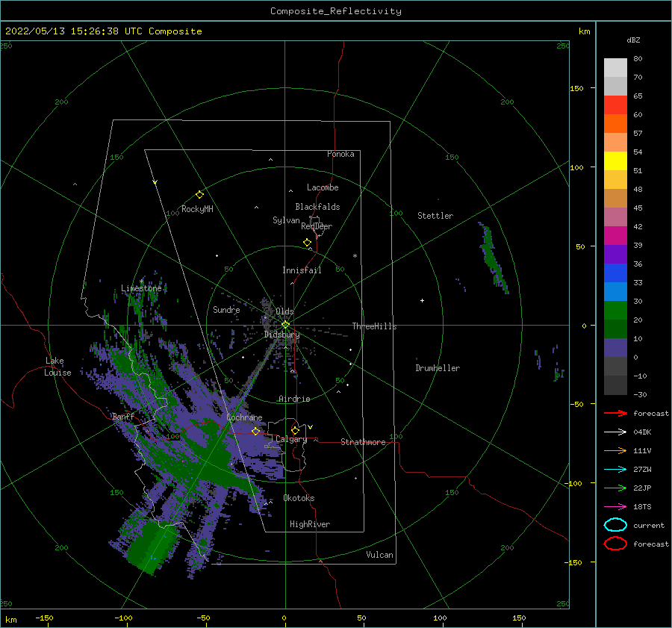
Task: Click the white plus marker west of Drumheller
Action: pyautogui.click(x=422, y=300)
